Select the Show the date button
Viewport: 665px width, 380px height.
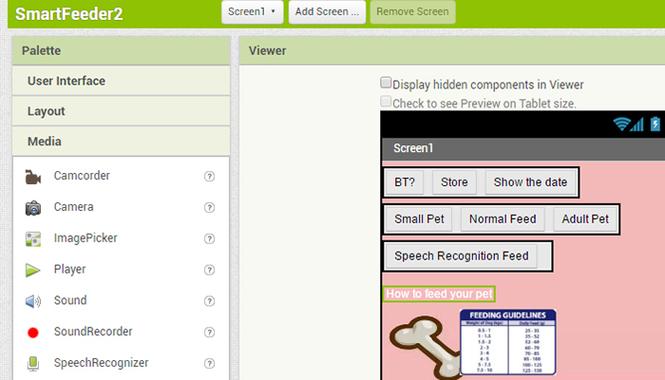tap(530, 182)
